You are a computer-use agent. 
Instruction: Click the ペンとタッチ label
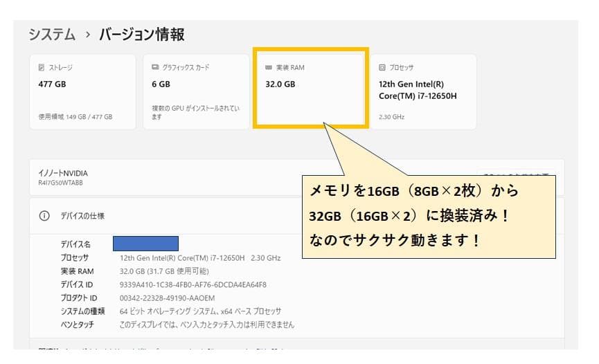click(x=77, y=325)
